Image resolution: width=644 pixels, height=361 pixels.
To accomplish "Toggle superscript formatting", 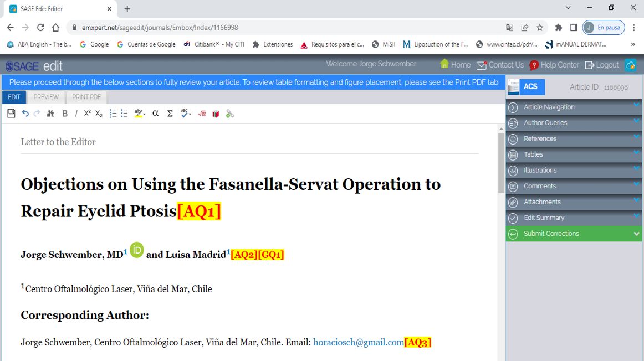I will click(x=88, y=114).
